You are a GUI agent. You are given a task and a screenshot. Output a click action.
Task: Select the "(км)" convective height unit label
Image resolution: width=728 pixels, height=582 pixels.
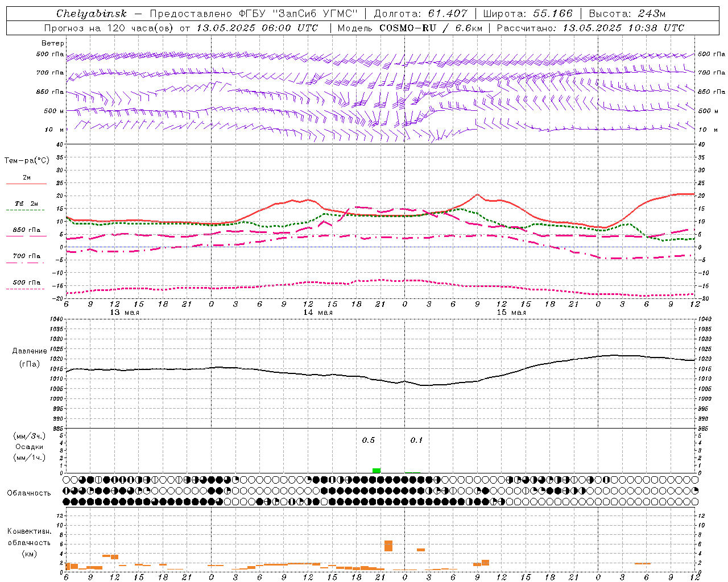click(x=29, y=554)
